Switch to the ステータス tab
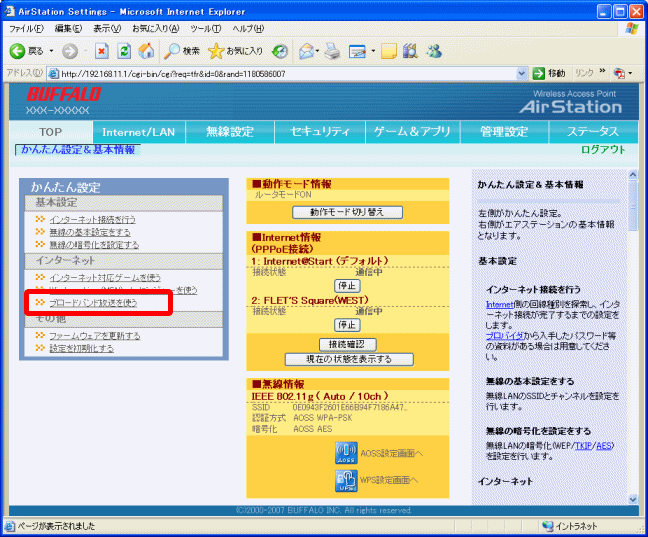 pos(593,132)
